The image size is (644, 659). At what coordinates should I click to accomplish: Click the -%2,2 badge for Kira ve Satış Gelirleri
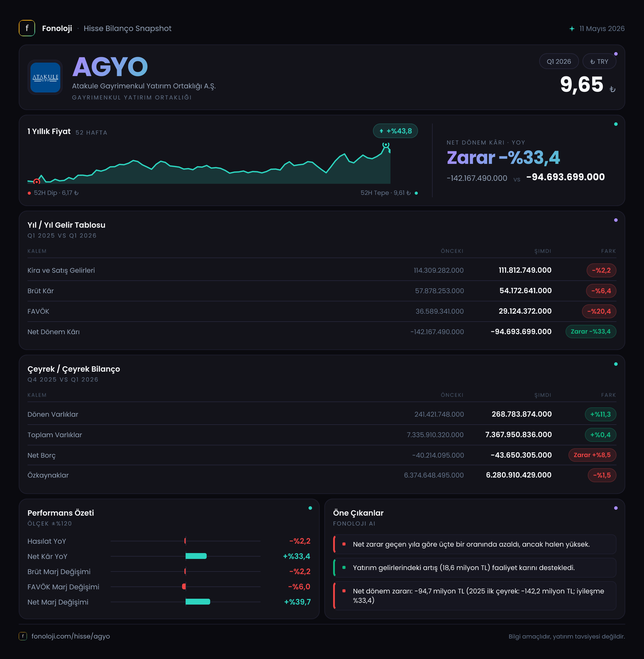pyautogui.click(x=601, y=270)
